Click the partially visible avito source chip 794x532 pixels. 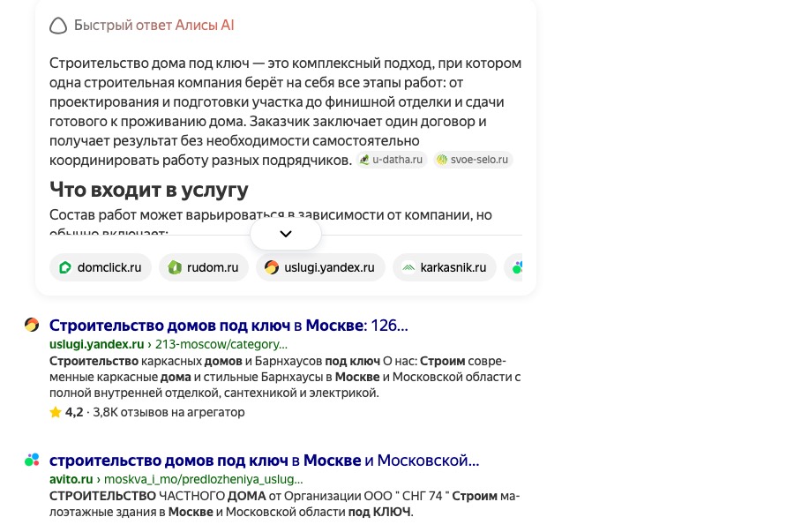(513, 267)
